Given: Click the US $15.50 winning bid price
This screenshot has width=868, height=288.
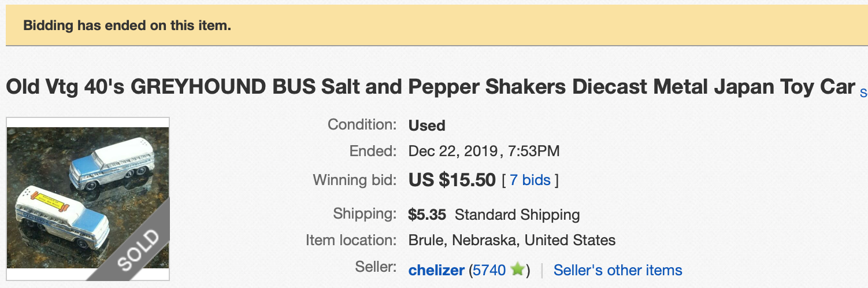Looking at the screenshot, I should pos(452,180).
